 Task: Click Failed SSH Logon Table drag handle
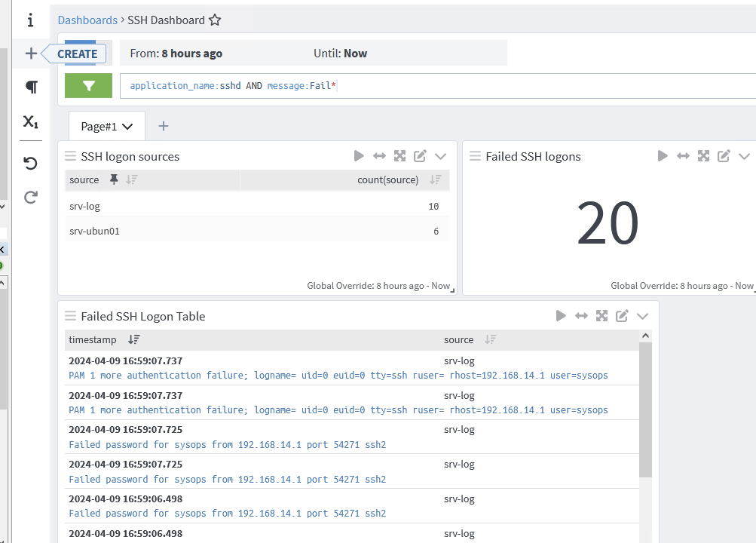[70, 316]
